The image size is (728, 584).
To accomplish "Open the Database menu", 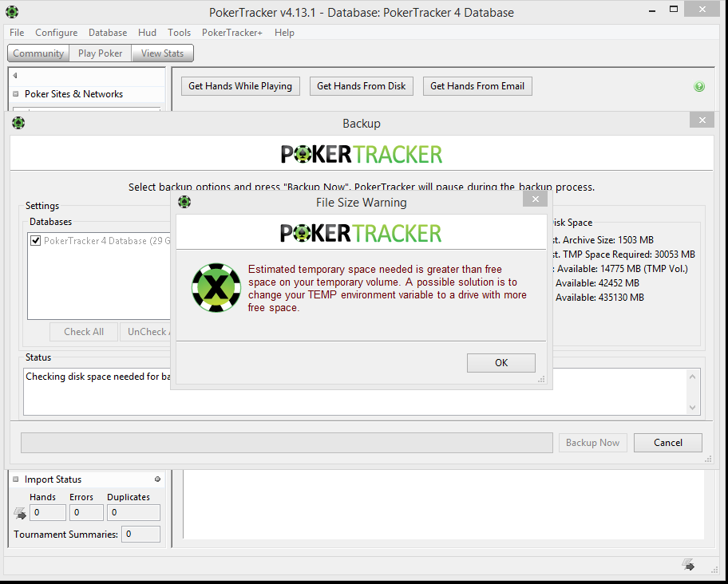I will (108, 33).
